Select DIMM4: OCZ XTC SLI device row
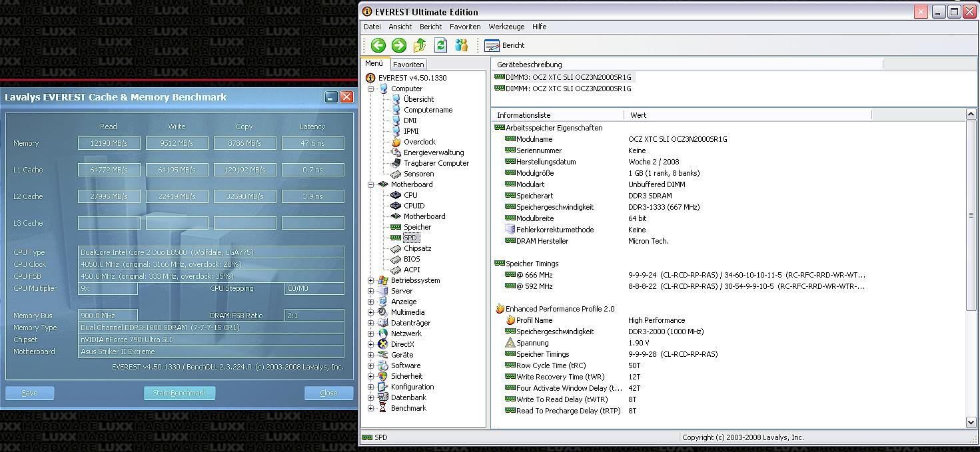The image size is (980, 452). click(x=563, y=89)
